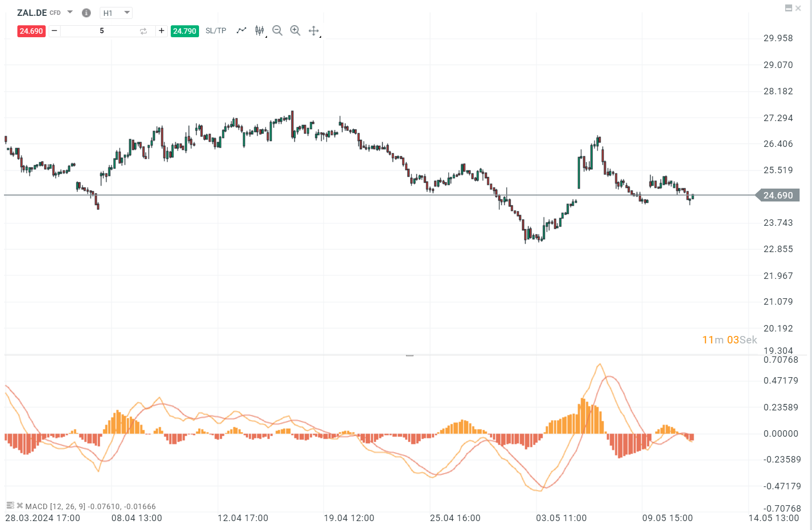Click the red 24.690 sell price button
Viewport: 812px width, 530px height.
point(31,31)
